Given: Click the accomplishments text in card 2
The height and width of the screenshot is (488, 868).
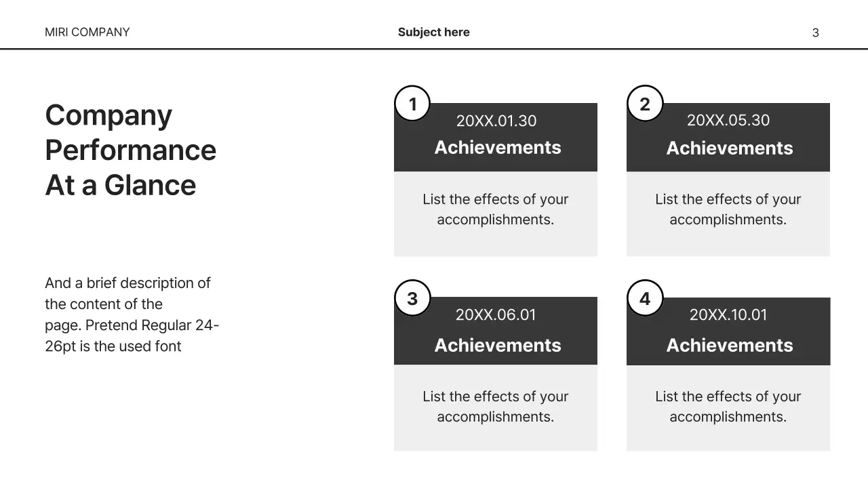Looking at the screenshot, I should [728, 209].
